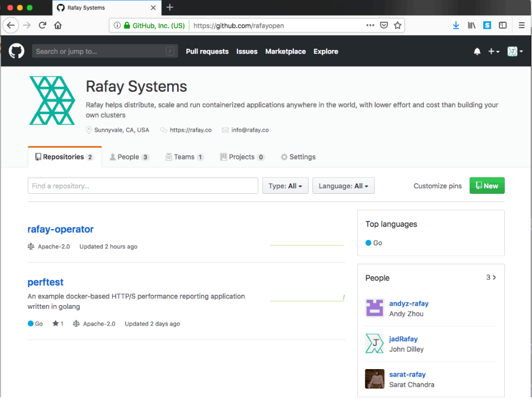
Task: Click the slash shortcut hint in search
Action: pyautogui.click(x=170, y=51)
